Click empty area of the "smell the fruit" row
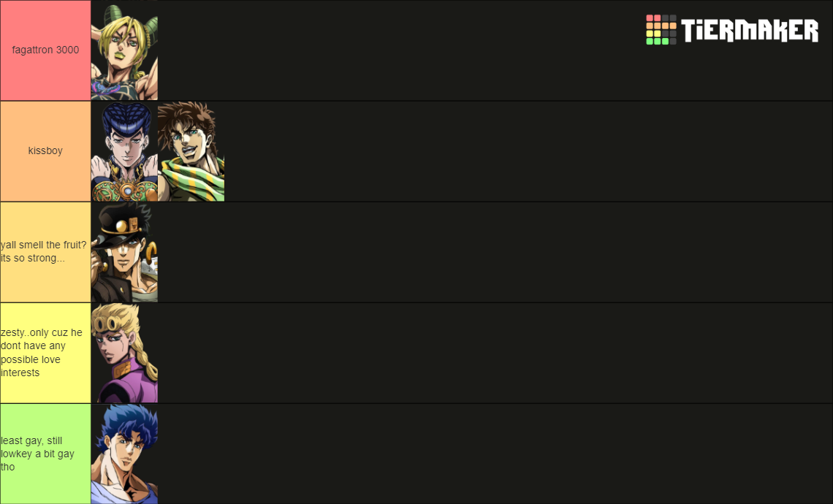Viewport: 833px width, 504px height. coord(495,252)
